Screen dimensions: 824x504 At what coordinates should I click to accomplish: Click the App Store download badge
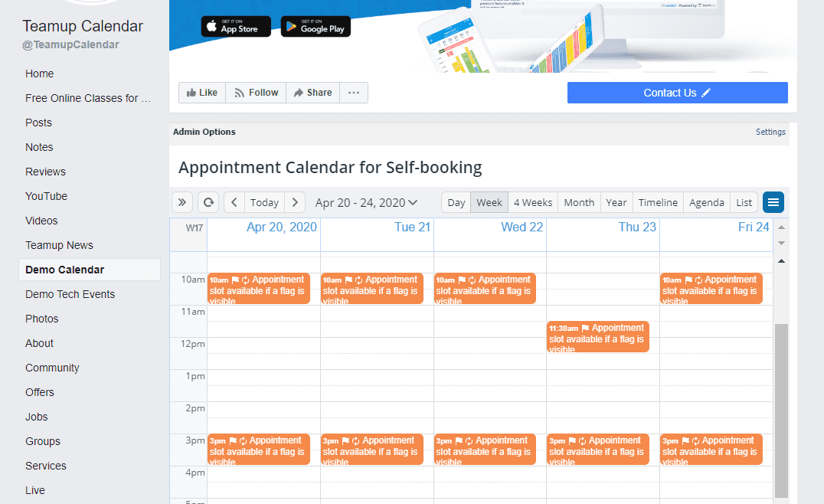[x=236, y=26]
